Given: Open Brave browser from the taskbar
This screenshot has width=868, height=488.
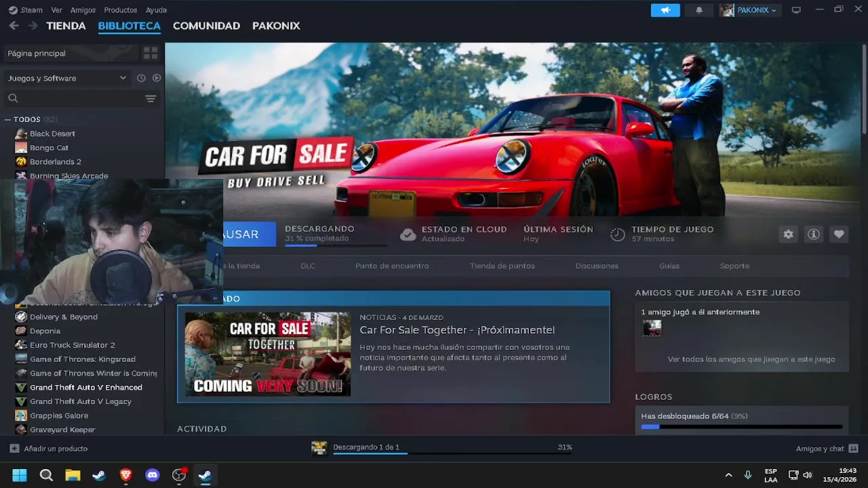Looking at the screenshot, I should pyautogui.click(x=125, y=475).
